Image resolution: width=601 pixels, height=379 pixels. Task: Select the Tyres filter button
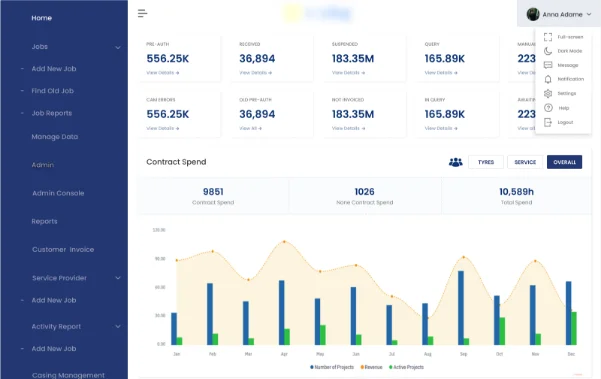pos(486,162)
